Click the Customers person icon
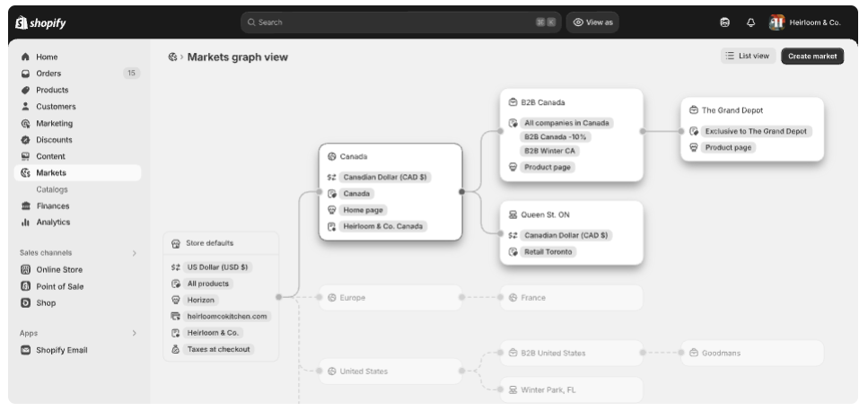This screenshot has width=868, height=411. click(25, 107)
